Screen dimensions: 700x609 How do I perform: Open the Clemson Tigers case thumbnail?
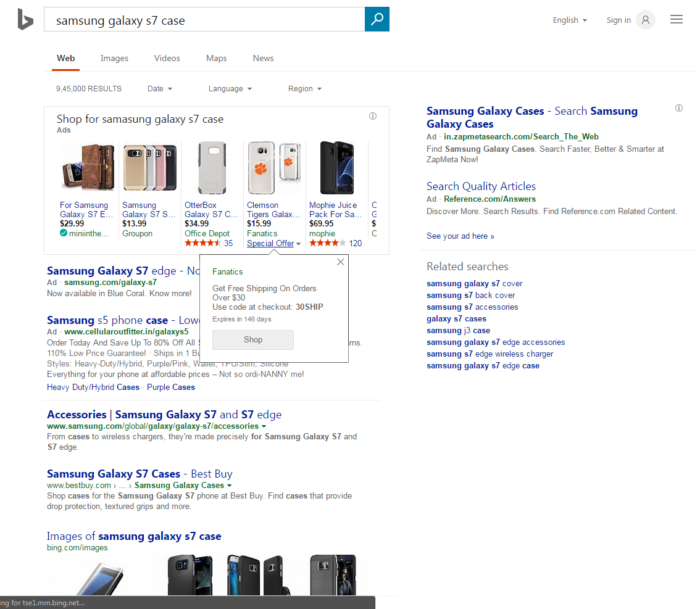(x=274, y=168)
